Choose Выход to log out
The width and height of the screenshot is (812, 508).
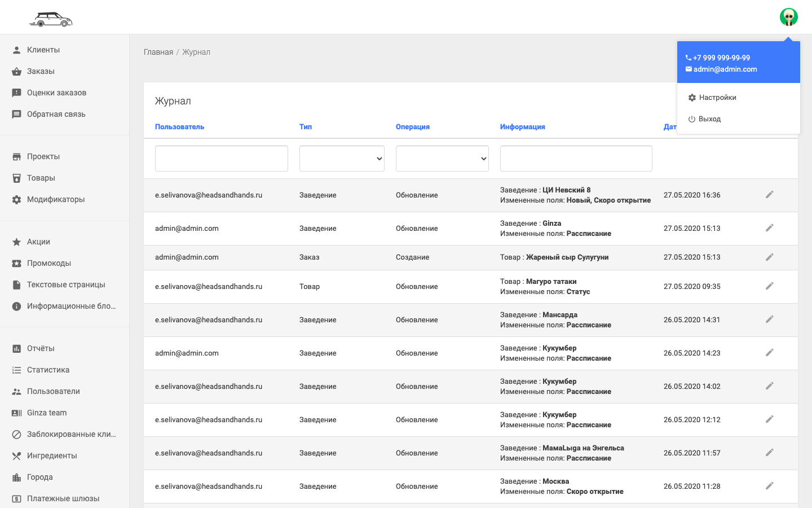709,119
